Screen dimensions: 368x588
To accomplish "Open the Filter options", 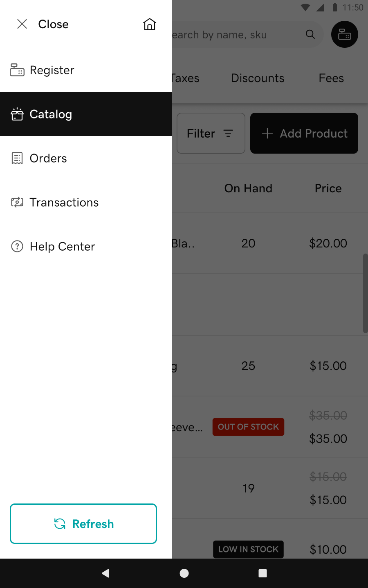I will click(211, 134).
